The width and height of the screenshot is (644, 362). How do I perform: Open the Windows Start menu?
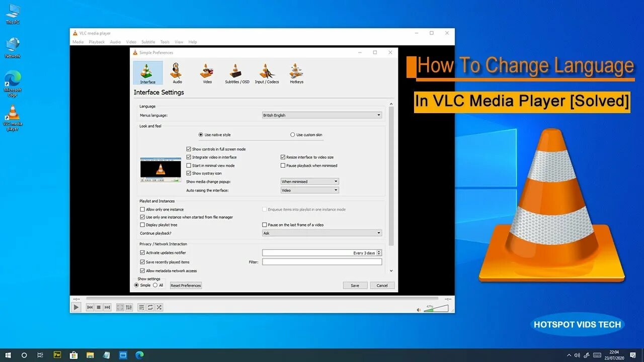[9, 355]
